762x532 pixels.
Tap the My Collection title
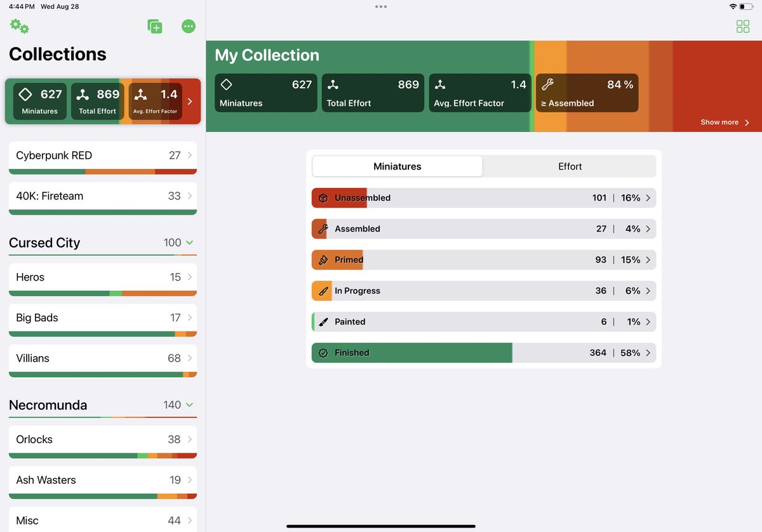pos(267,55)
